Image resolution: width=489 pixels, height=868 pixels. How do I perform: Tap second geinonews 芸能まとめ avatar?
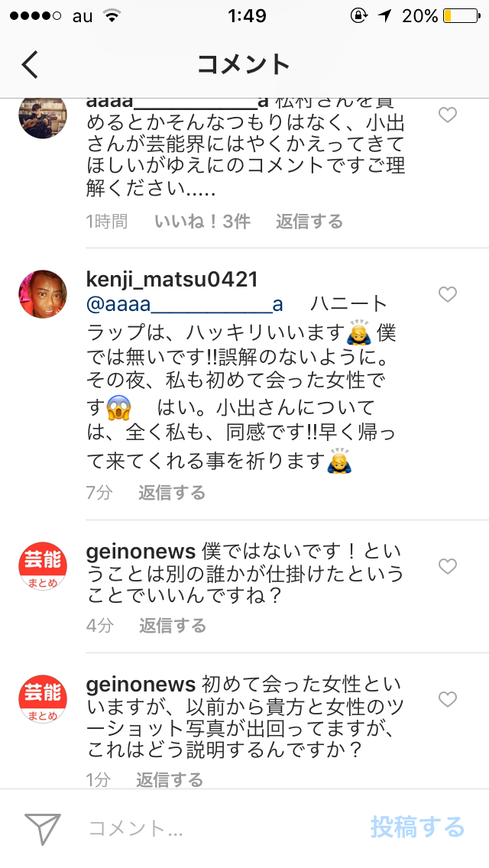[x=44, y=698]
